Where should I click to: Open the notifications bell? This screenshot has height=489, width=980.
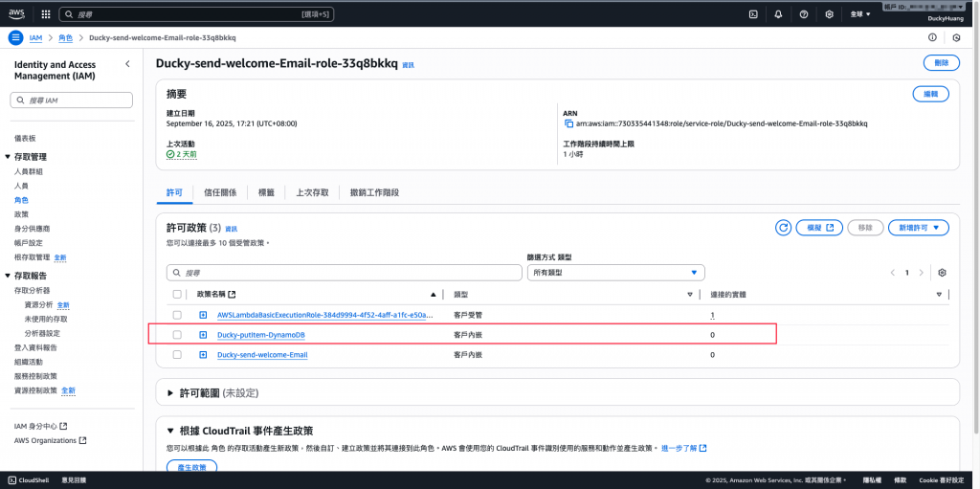(x=779, y=13)
